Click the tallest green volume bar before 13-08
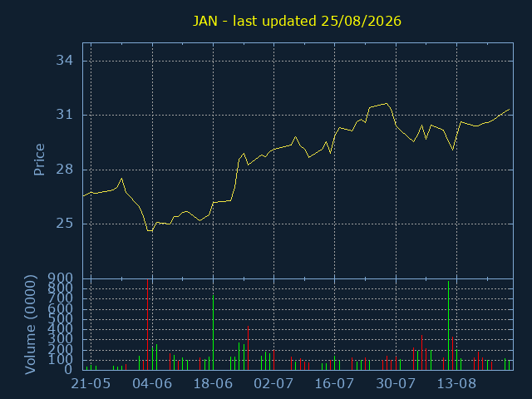 point(448,325)
